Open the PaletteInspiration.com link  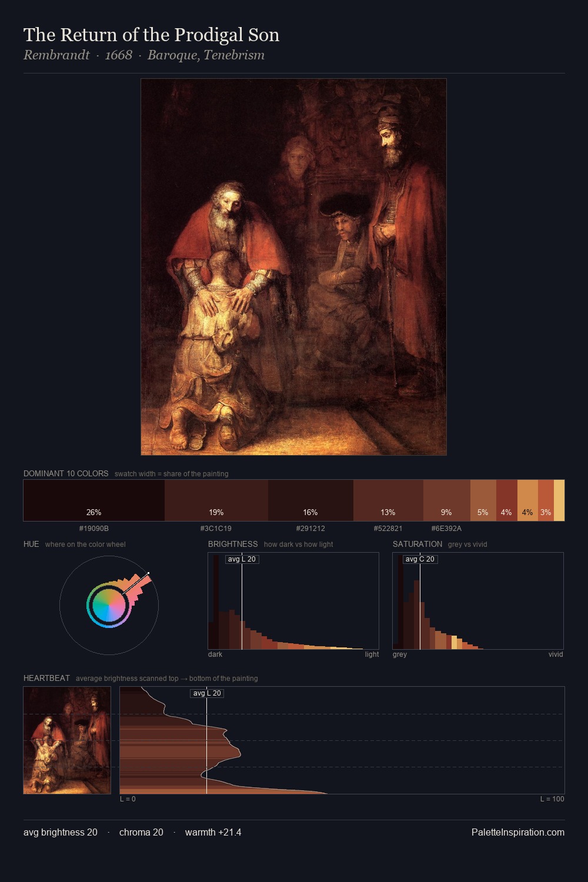(x=518, y=833)
